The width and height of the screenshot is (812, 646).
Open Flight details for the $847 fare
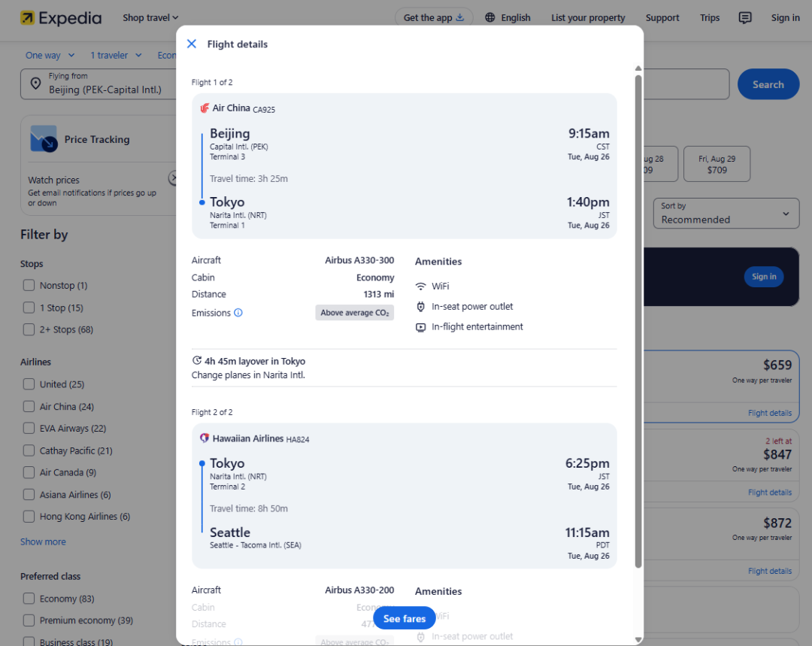(770, 492)
